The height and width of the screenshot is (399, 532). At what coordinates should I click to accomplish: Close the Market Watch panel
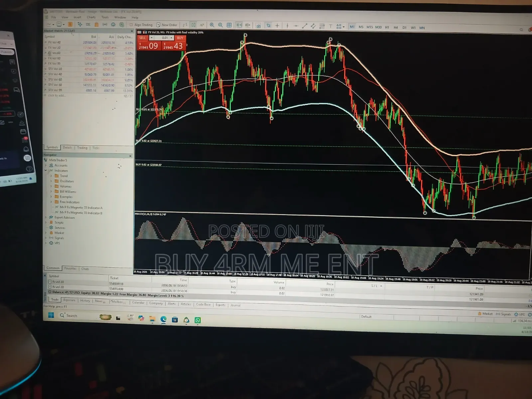(x=132, y=31)
